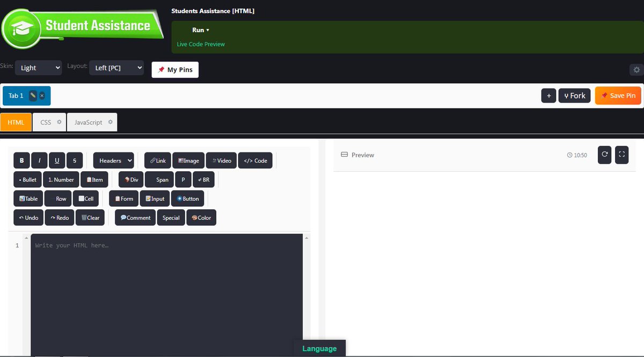Image resolution: width=644 pixels, height=357 pixels.
Task: Insert a P paragraph tag
Action: (x=183, y=180)
